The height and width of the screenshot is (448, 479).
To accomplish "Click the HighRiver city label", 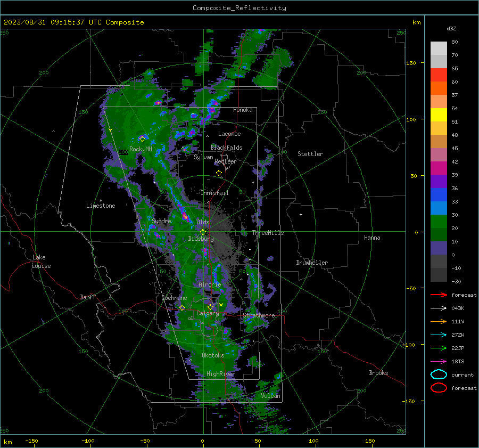I will (x=221, y=374).
